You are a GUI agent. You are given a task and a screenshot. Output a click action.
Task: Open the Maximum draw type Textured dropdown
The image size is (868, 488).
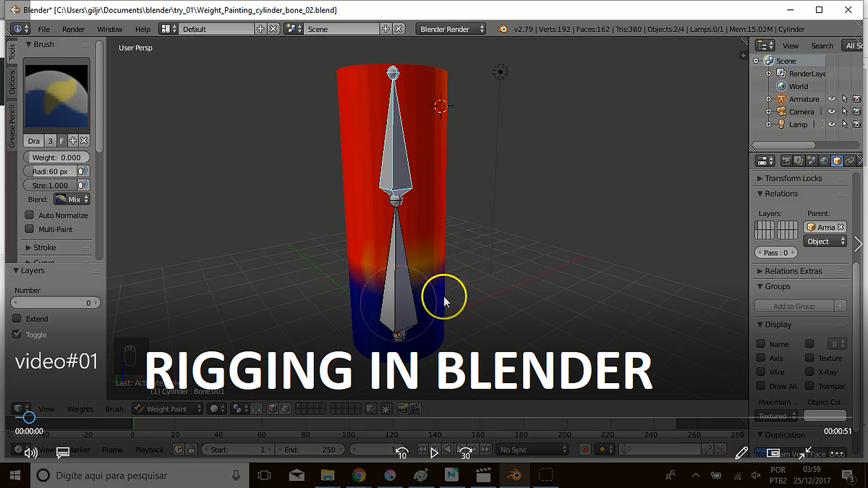point(776,416)
